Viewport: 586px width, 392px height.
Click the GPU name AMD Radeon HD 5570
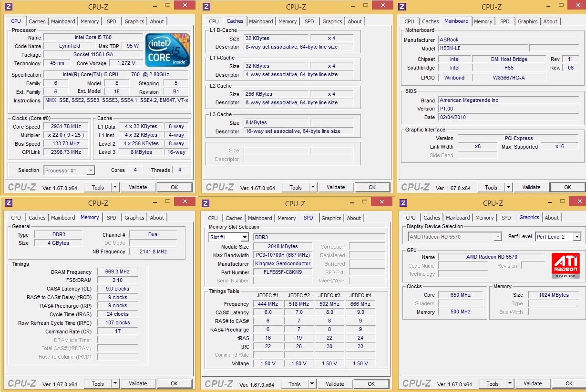tap(492, 257)
